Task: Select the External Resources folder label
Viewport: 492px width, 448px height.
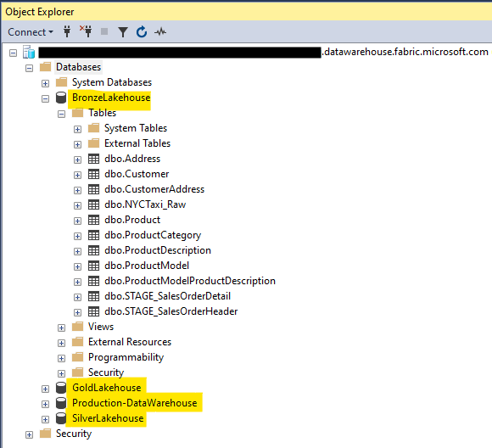Action: point(130,342)
